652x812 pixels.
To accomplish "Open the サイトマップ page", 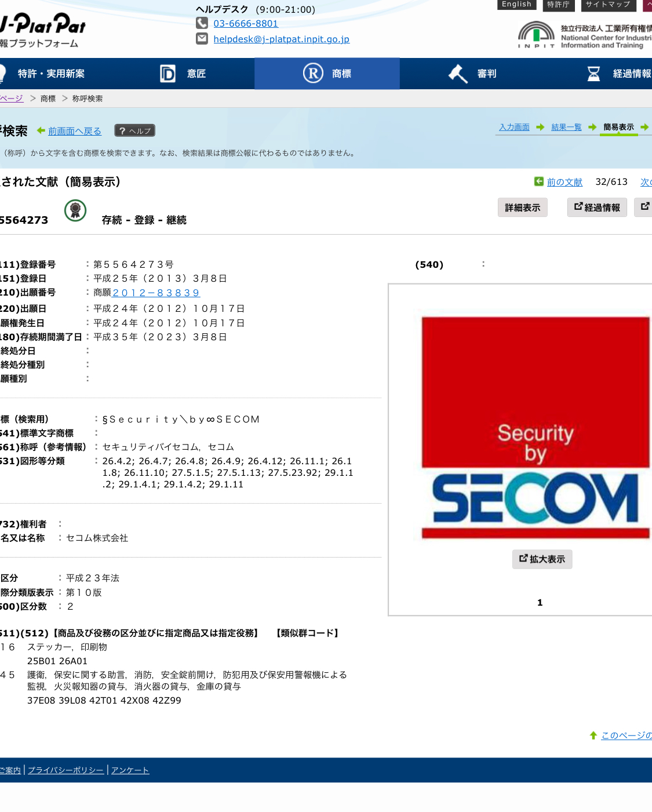I will 608,5.
